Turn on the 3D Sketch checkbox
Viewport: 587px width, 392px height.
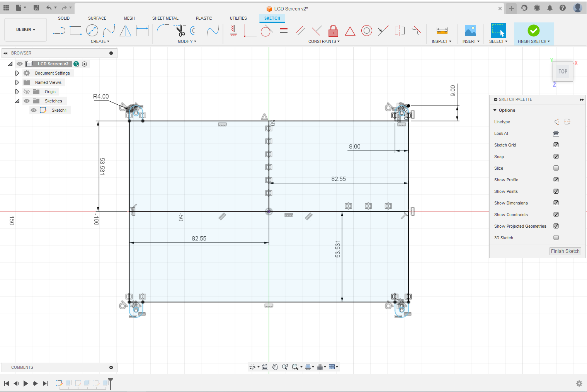556,238
